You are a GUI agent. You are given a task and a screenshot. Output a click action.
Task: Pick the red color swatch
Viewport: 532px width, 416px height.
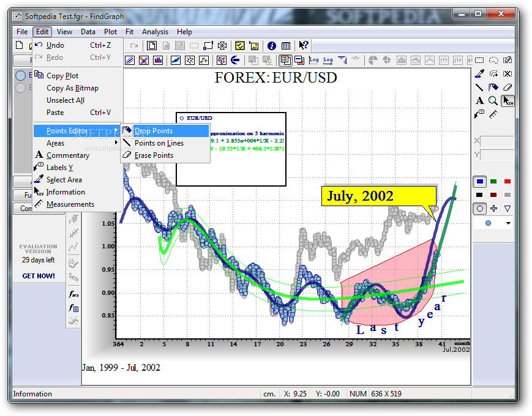click(508, 181)
